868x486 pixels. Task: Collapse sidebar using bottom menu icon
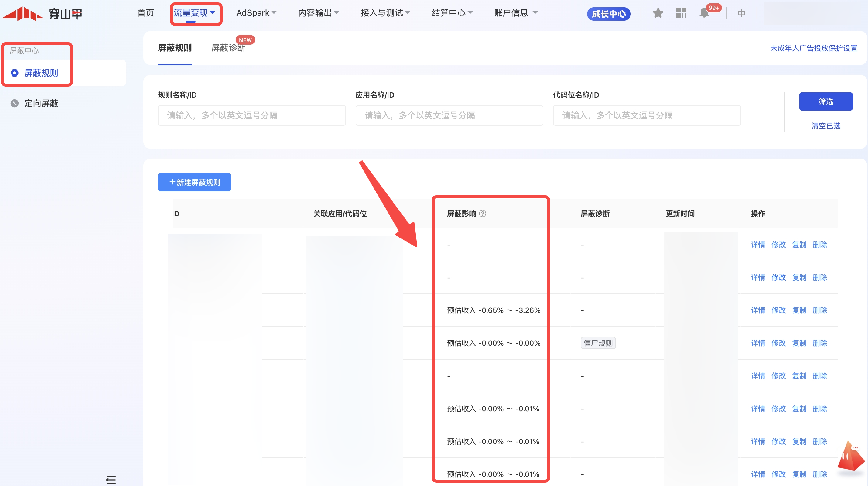click(x=111, y=480)
